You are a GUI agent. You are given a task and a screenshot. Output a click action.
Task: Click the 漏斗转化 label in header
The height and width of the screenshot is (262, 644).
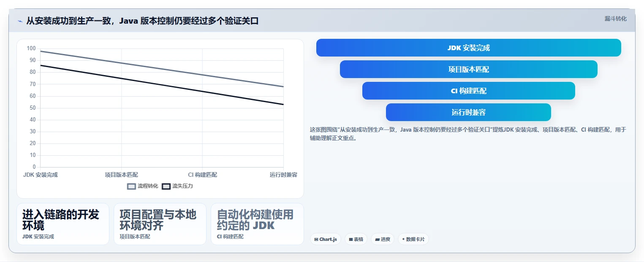coord(615,19)
